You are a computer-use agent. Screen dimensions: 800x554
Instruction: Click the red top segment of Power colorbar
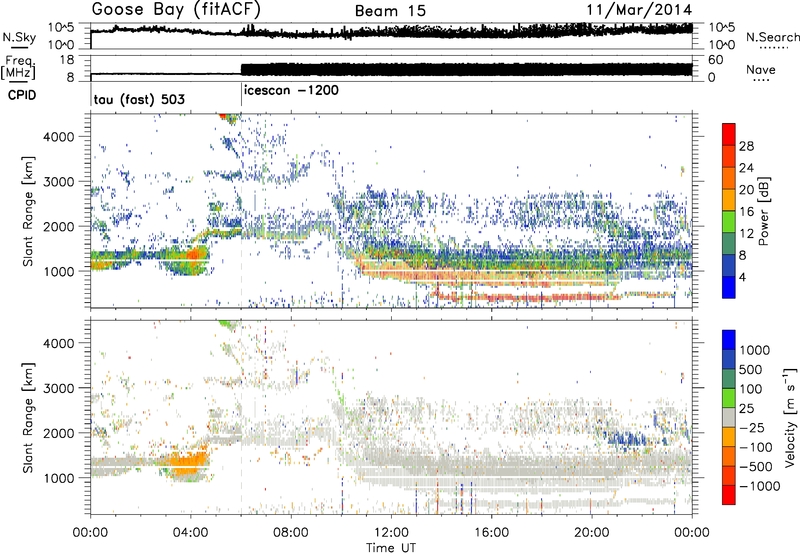[x=729, y=134]
